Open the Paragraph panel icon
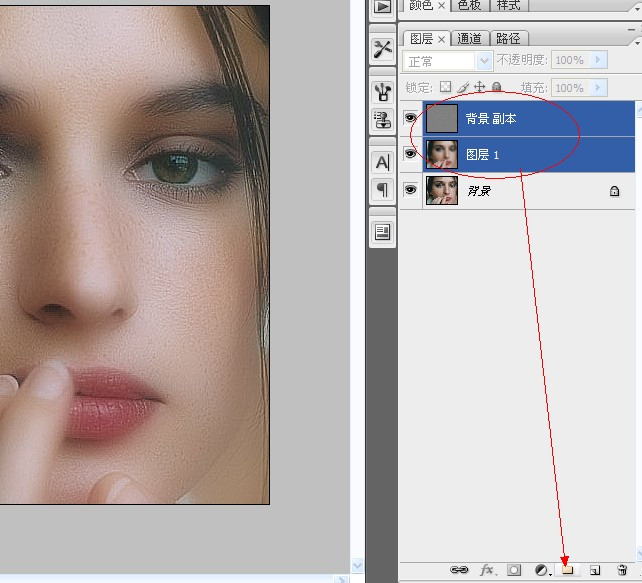The height and width of the screenshot is (583, 642). click(382, 189)
